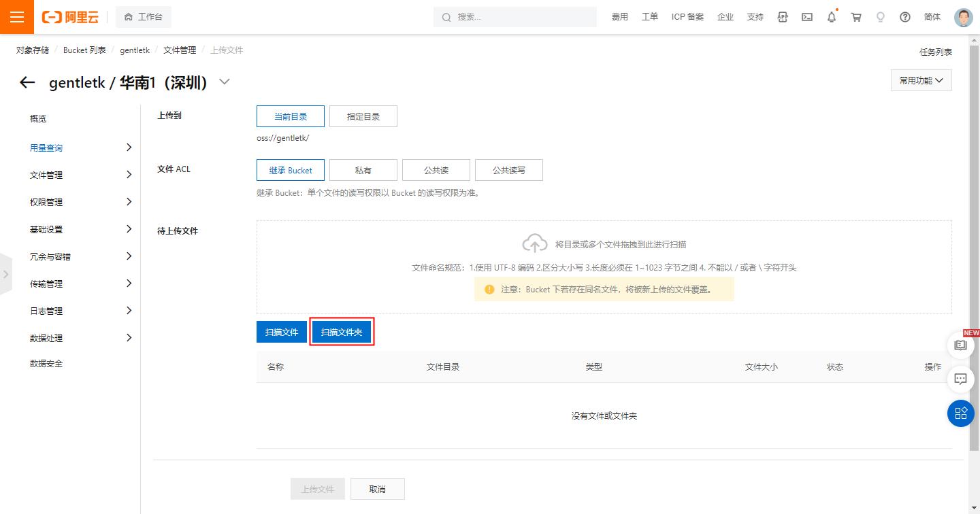
Task: Click the back arrow beside gentletk
Action: (27, 82)
